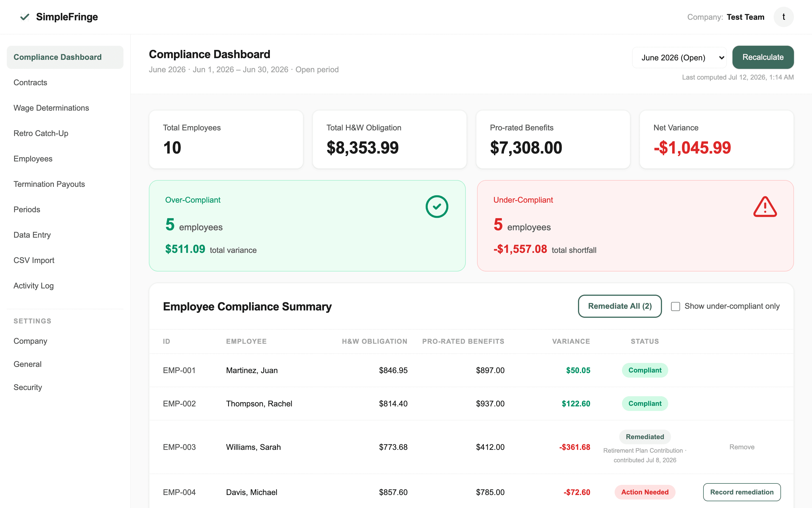Click variance value -$72.60
The height and width of the screenshot is (508, 812).
click(577, 492)
